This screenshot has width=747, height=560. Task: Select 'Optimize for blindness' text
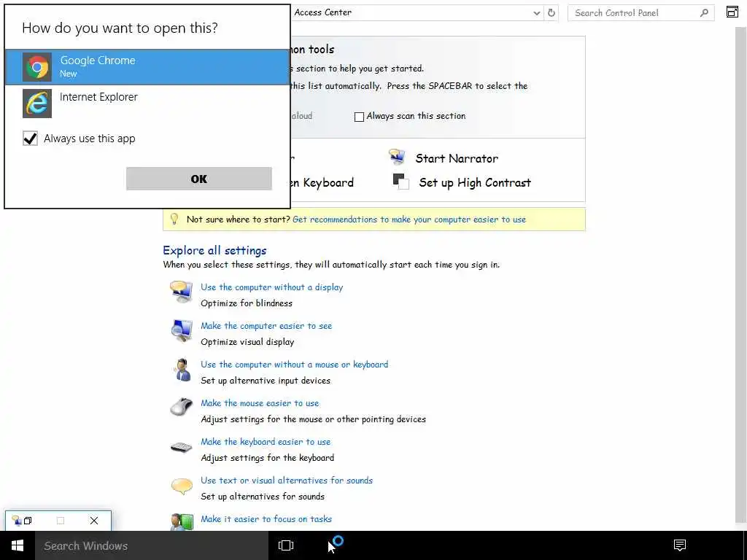247,303
